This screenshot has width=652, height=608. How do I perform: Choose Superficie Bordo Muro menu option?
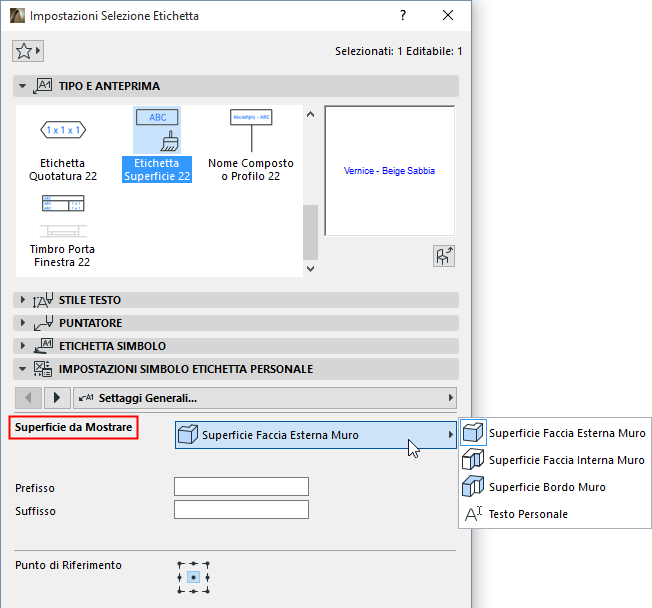555,487
